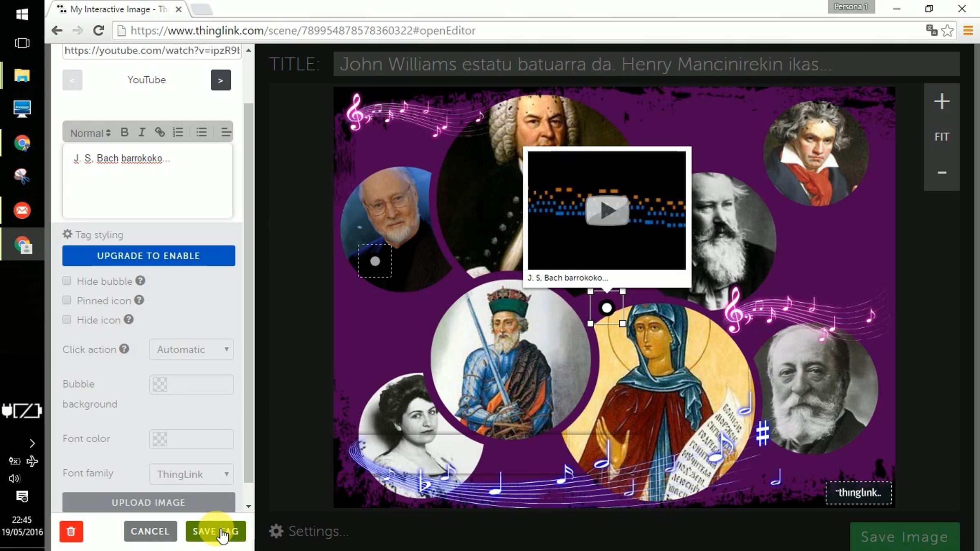This screenshot has width=980, height=551.
Task: Open the red mail app on taskbar
Action: click(x=22, y=210)
